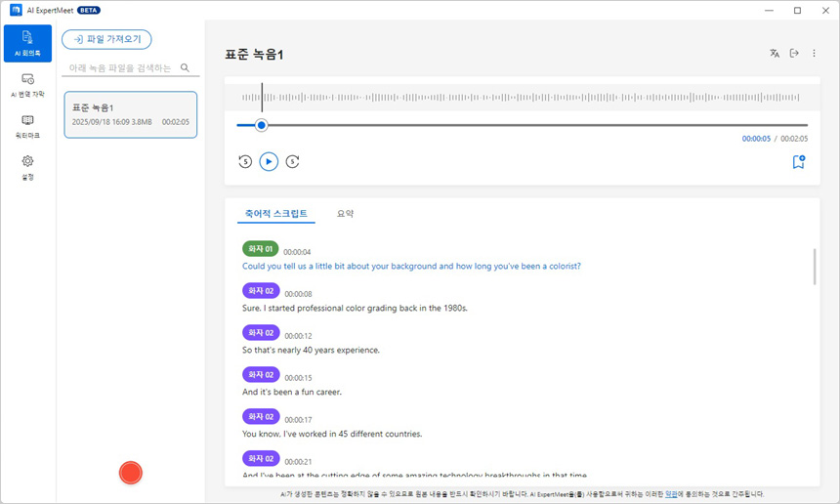Open AI 번역 자막 in sidebar
Screen dimensions: 840x504
(x=27, y=84)
